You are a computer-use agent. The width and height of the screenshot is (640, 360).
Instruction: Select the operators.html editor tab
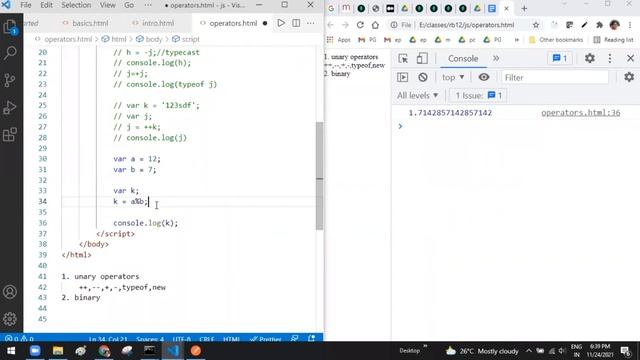[233, 23]
